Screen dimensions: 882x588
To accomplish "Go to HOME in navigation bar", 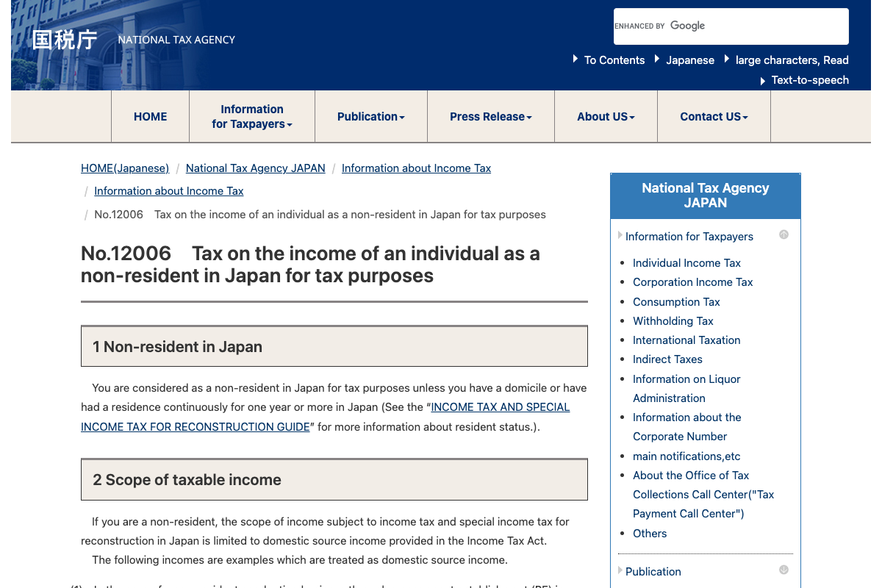I will click(150, 117).
